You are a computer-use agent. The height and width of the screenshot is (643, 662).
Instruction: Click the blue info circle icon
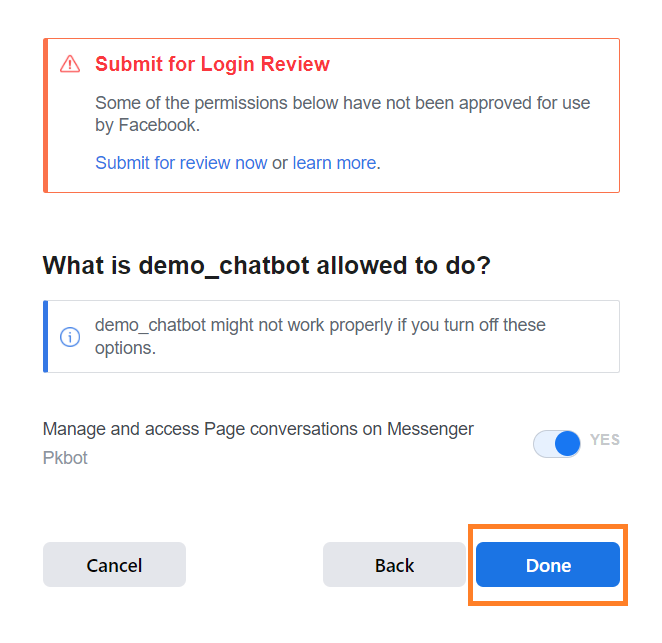tap(70, 337)
